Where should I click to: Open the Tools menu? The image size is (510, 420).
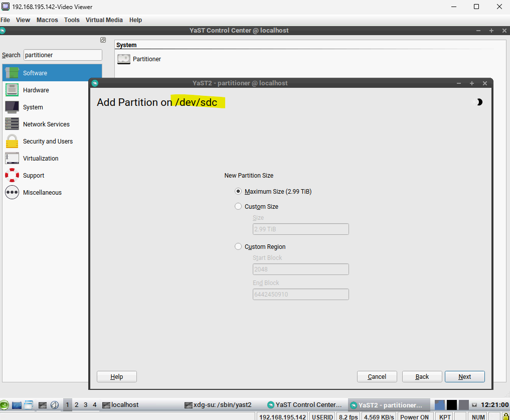tap(72, 20)
